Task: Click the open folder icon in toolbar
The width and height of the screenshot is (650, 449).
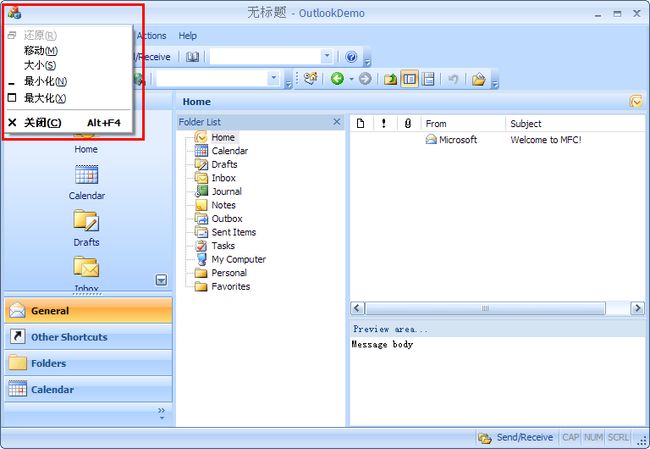Action: pos(478,78)
